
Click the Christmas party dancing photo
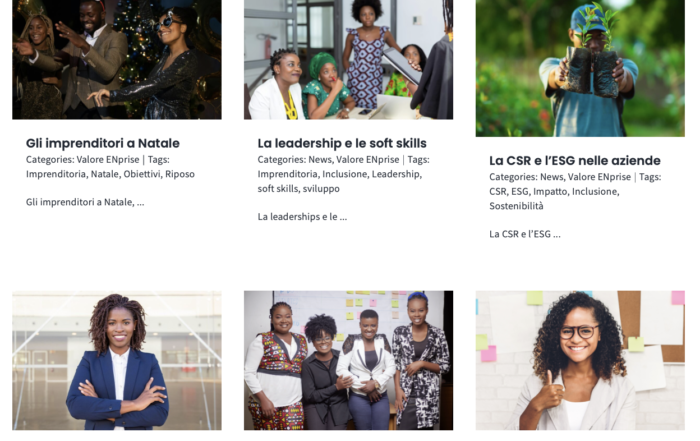click(117, 59)
